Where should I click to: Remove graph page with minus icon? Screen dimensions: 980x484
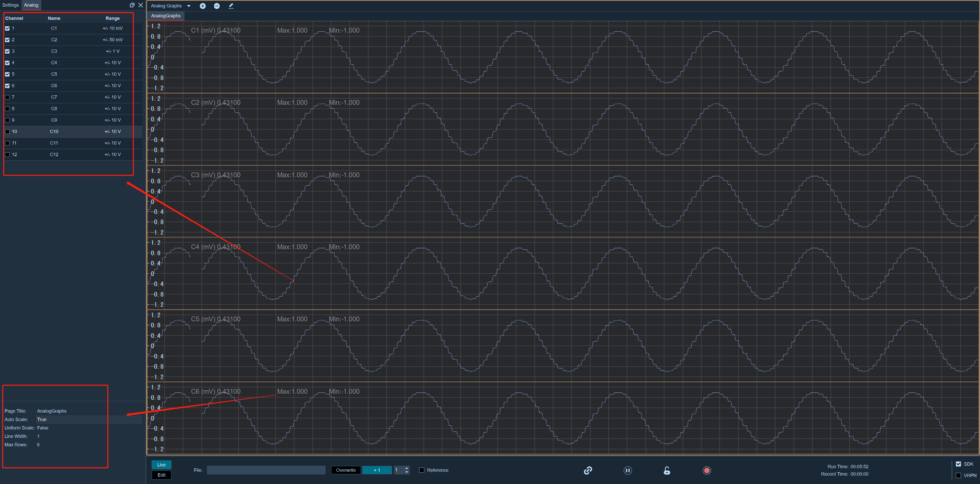tap(217, 6)
